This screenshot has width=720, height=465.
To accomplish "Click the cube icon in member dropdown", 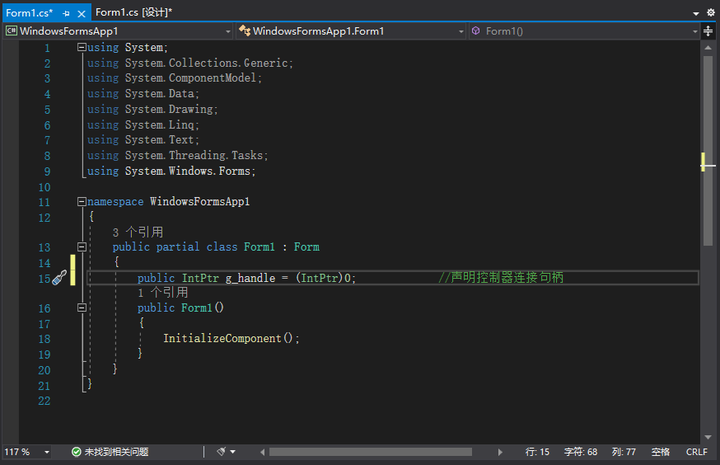I will (476, 31).
